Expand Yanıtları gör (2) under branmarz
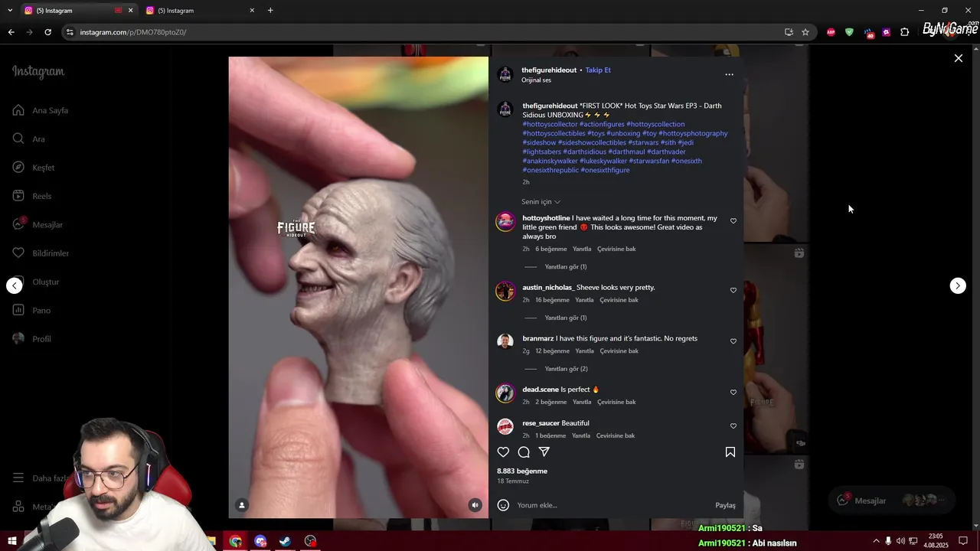This screenshot has height=551, width=980. tap(566, 369)
